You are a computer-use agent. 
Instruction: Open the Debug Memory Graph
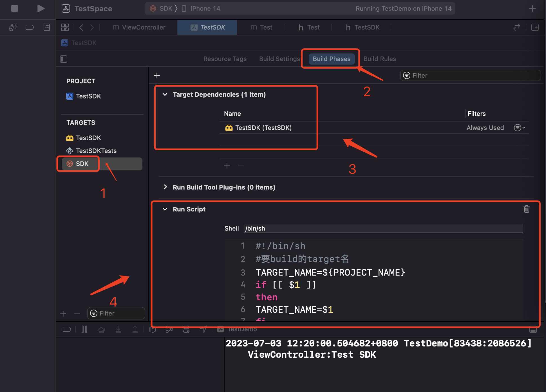[x=169, y=329]
